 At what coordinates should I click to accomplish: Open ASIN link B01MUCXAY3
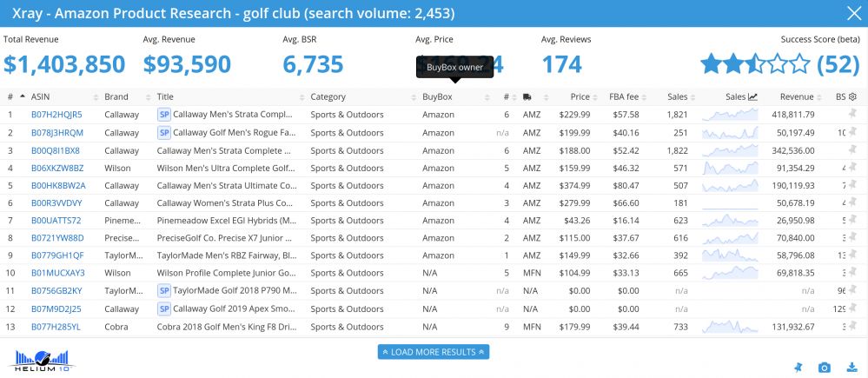pos(58,273)
